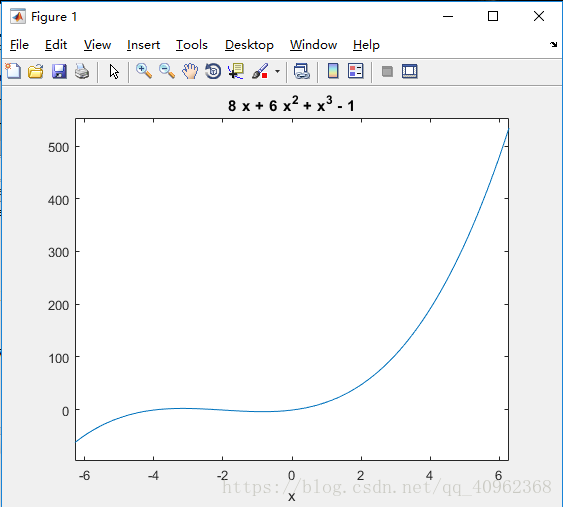The width and height of the screenshot is (563, 507).
Task: Select the Data Cursor tool
Action: (x=236, y=71)
